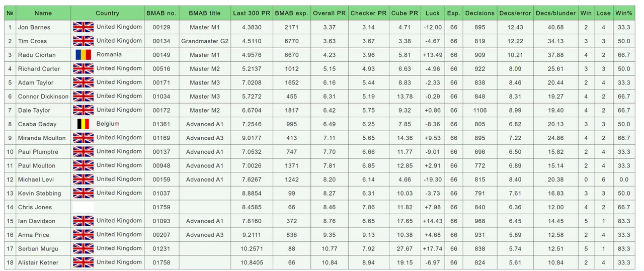Sort by the Decisions column header
Image resolution: width=644 pixels, height=271 pixels.
(480, 13)
